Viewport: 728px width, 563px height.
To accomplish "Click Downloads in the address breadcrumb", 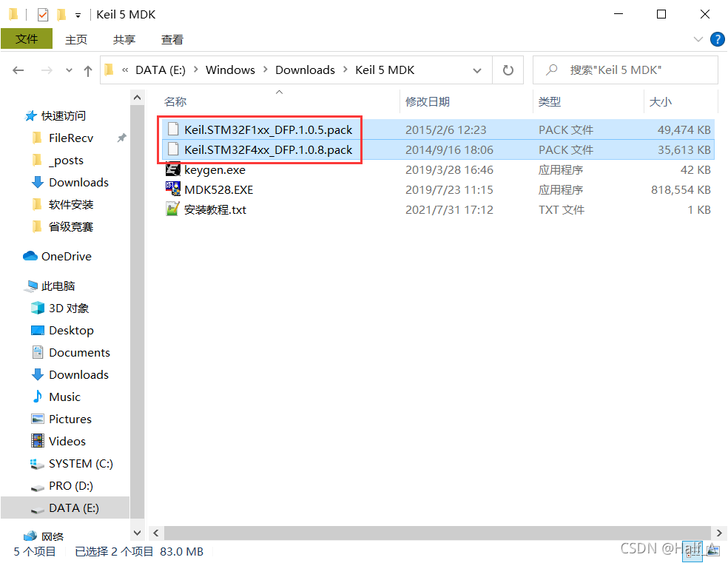I will pyautogui.click(x=305, y=70).
